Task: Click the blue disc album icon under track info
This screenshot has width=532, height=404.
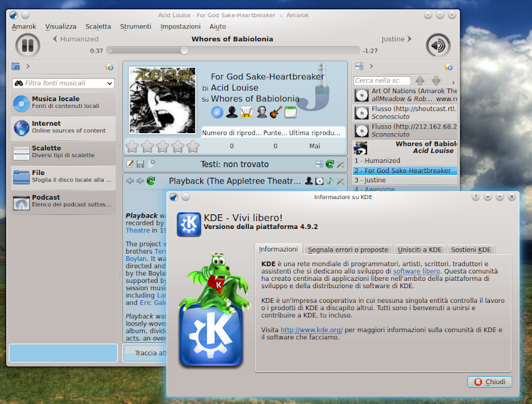Action: click(217, 112)
